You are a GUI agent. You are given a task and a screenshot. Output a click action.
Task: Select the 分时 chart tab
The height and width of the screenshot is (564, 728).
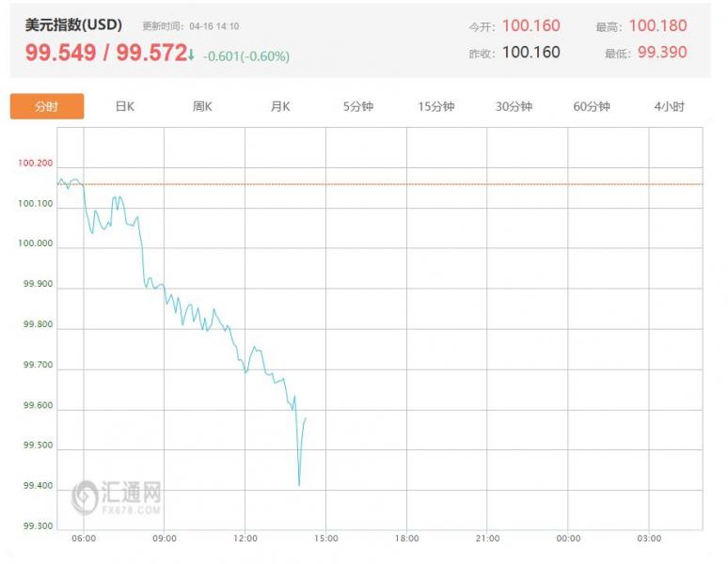(x=47, y=106)
